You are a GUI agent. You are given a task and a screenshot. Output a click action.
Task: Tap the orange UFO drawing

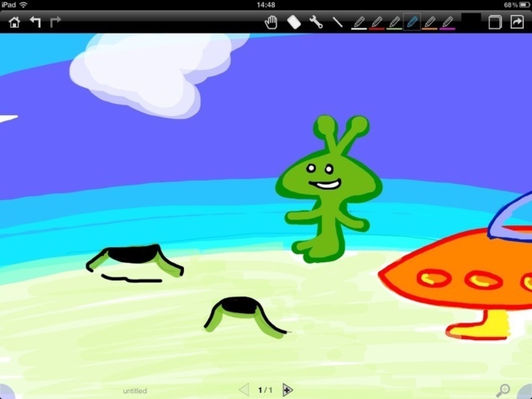457,268
